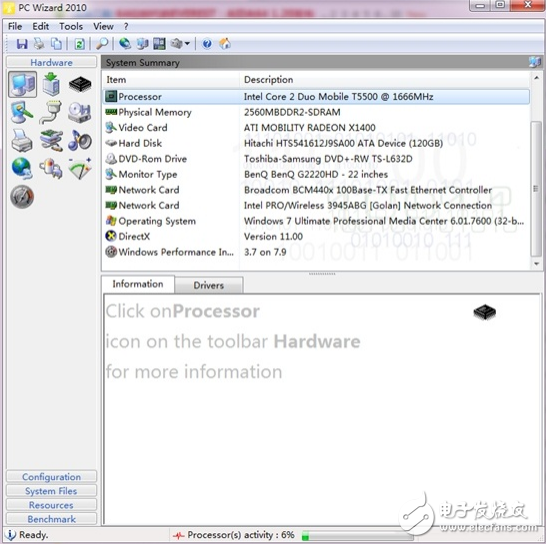
Task: Click the Hardware panel header button
Action: [x=52, y=62]
